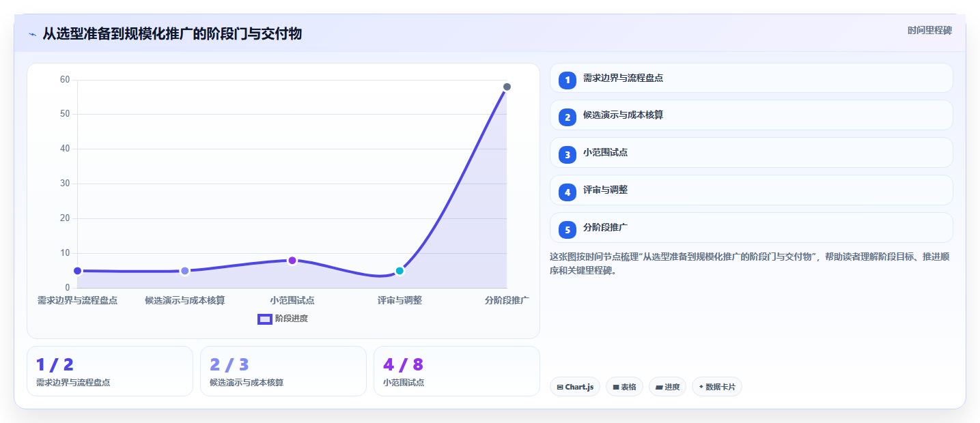The width and height of the screenshot is (980, 423).
Task: Click the y-axis value 40
Action: (65, 149)
